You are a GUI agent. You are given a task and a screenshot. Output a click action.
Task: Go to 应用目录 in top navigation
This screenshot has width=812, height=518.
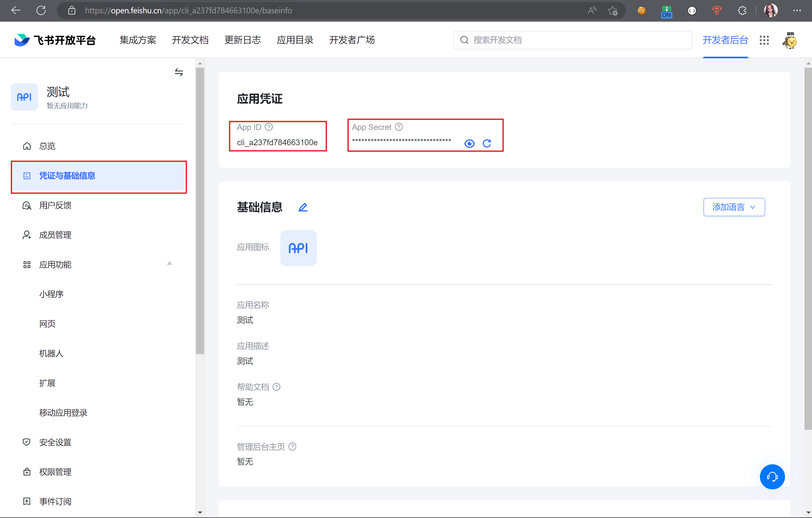point(295,40)
